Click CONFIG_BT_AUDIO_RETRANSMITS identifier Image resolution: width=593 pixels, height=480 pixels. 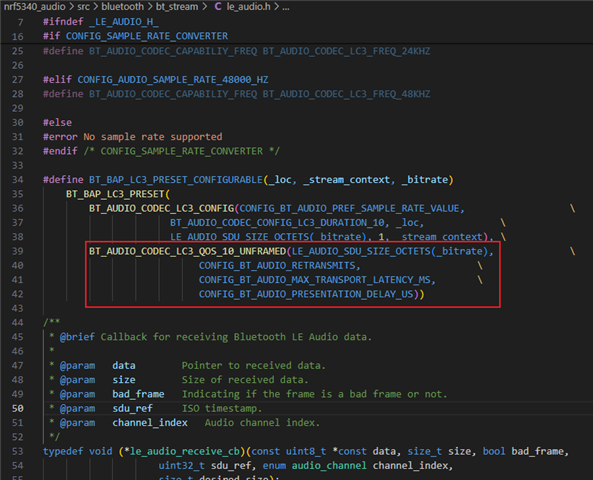click(x=277, y=266)
